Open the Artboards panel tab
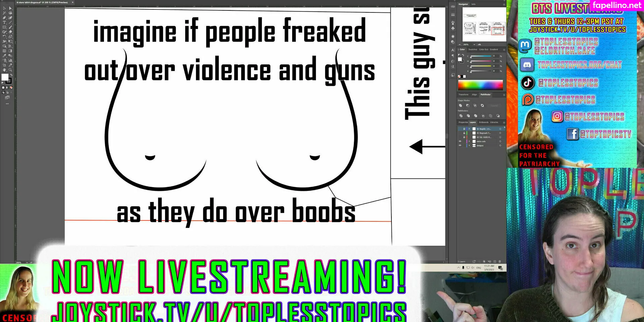This screenshot has width=644, height=322. pos(483,122)
